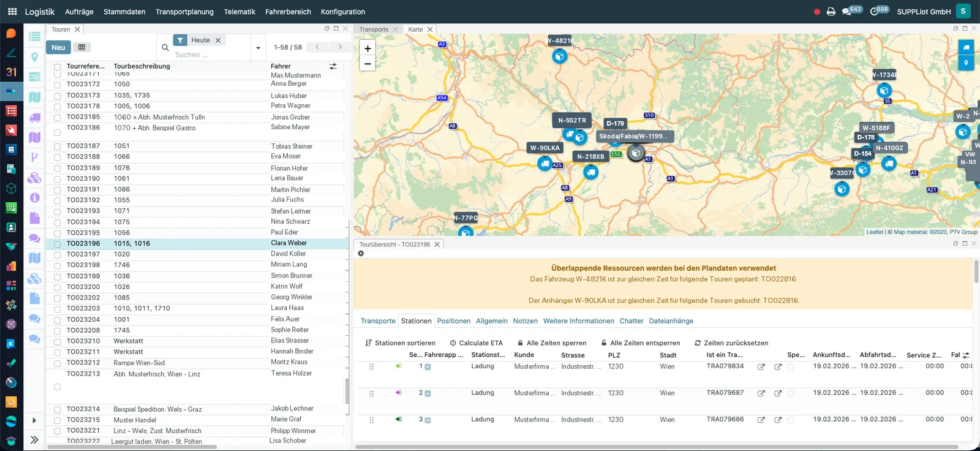
Task: Grab drag handle of station row 2
Action: 371,394
